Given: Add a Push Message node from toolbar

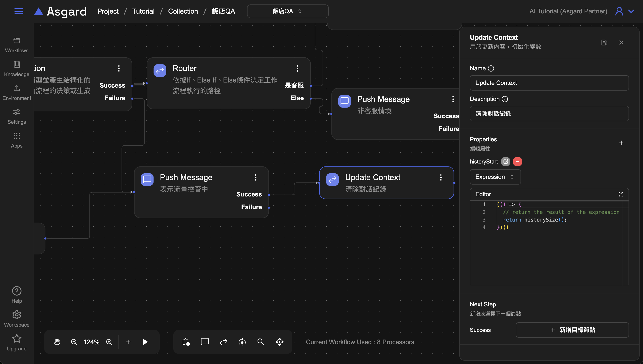Looking at the screenshot, I should pos(205,342).
